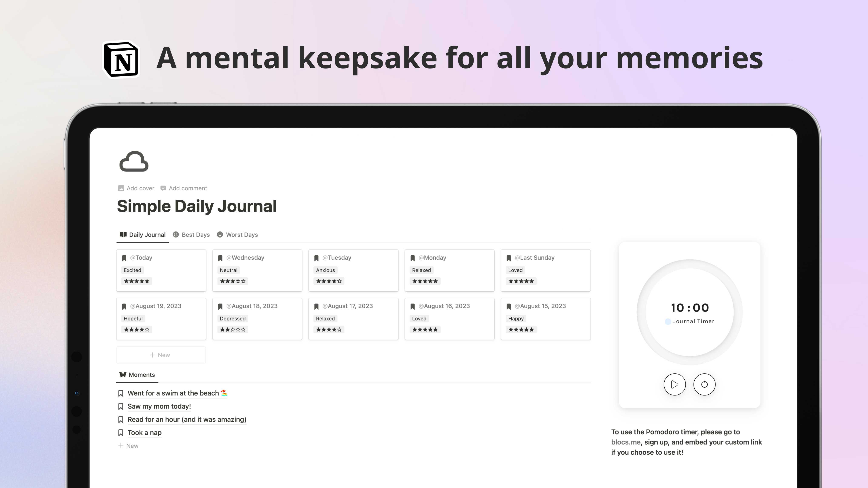This screenshot has height=488, width=868.
Task: Click the frowning face icon beside Worst Days
Action: [x=220, y=234]
